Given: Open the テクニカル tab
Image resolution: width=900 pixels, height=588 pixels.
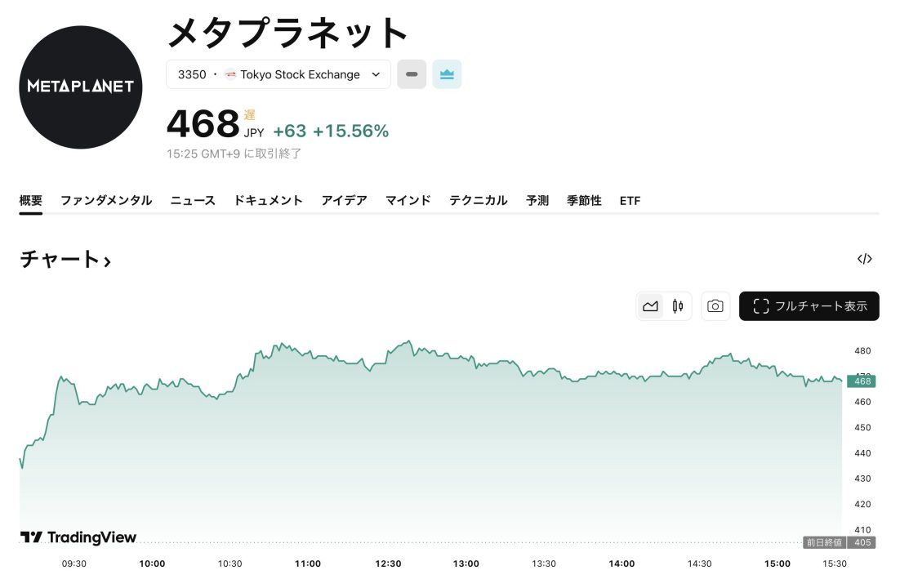Looking at the screenshot, I should [478, 200].
